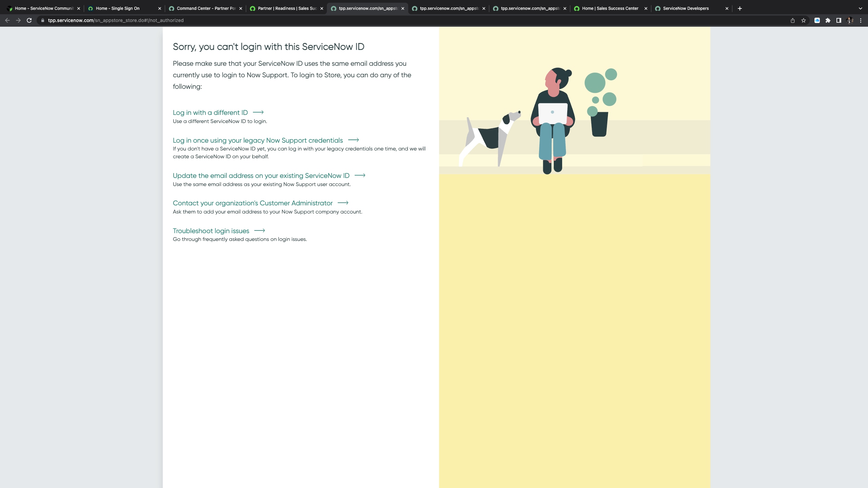Close the active tpp.servicenow.com tab
The height and width of the screenshot is (488, 868).
pos(403,8)
